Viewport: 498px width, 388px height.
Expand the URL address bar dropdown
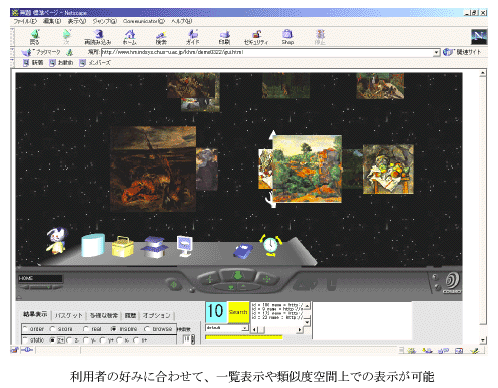[x=436, y=52]
